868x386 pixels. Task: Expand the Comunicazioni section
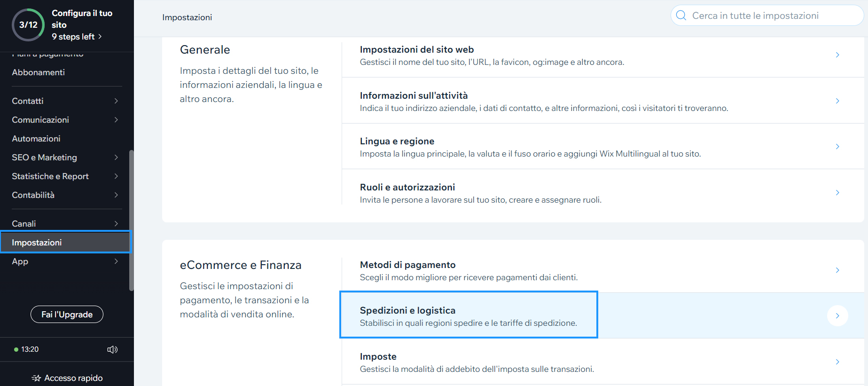click(x=116, y=120)
